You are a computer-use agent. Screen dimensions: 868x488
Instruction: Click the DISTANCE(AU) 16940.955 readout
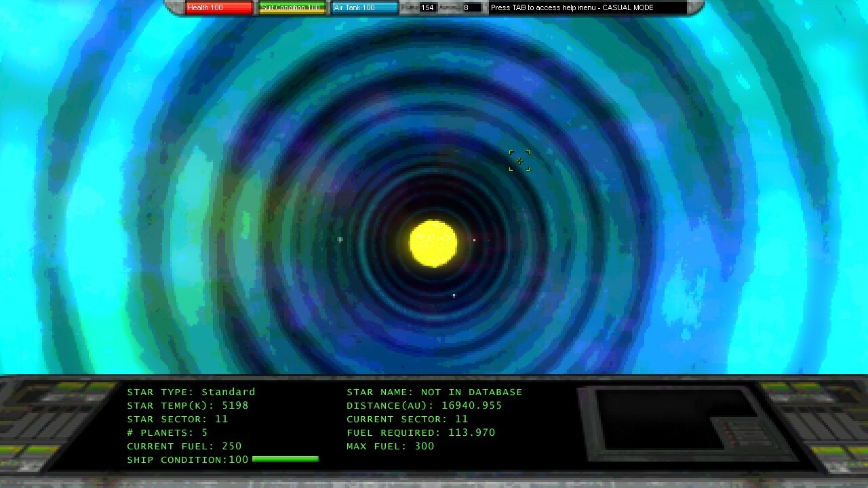click(424, 405)
